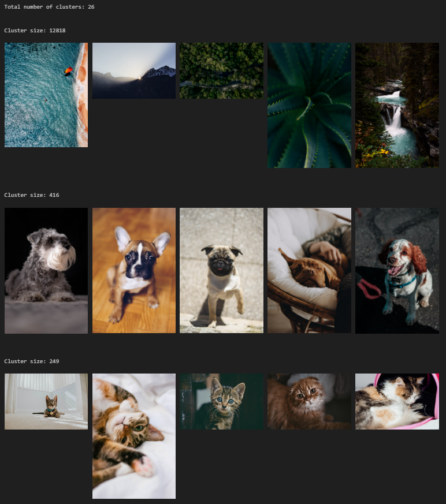Click the orange kayak in the ocean photo

tap(69, 70)
